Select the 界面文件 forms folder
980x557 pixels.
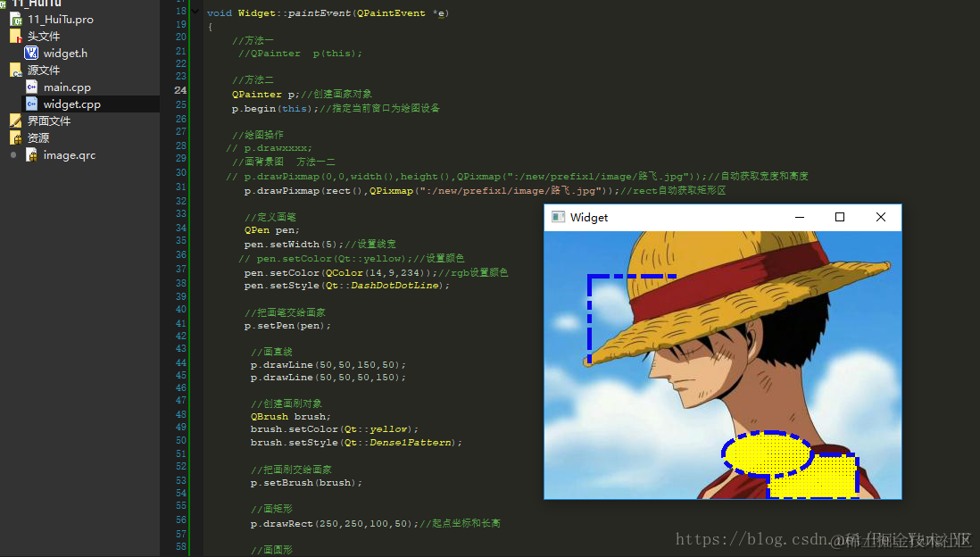click(49, 121)
